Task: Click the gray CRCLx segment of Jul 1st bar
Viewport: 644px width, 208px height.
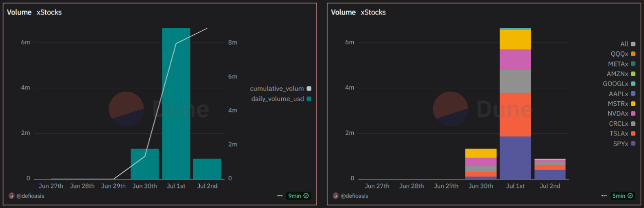Action: pos(515,81)
